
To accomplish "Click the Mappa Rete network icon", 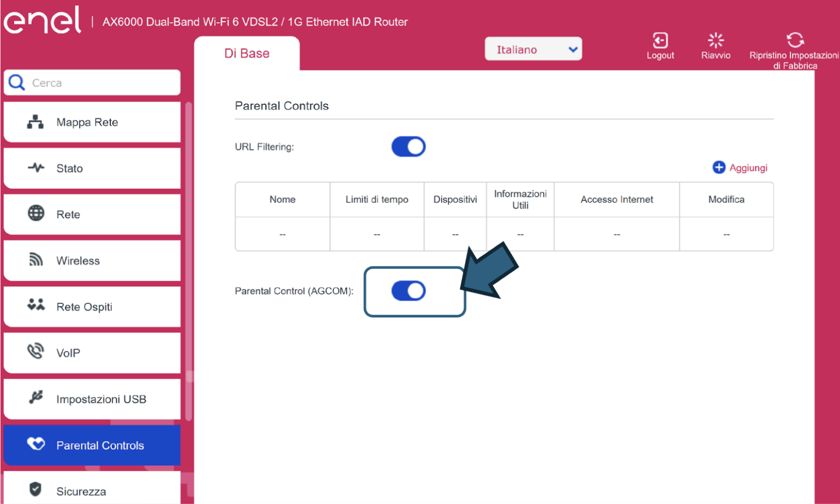I will [x=35, y=122].
